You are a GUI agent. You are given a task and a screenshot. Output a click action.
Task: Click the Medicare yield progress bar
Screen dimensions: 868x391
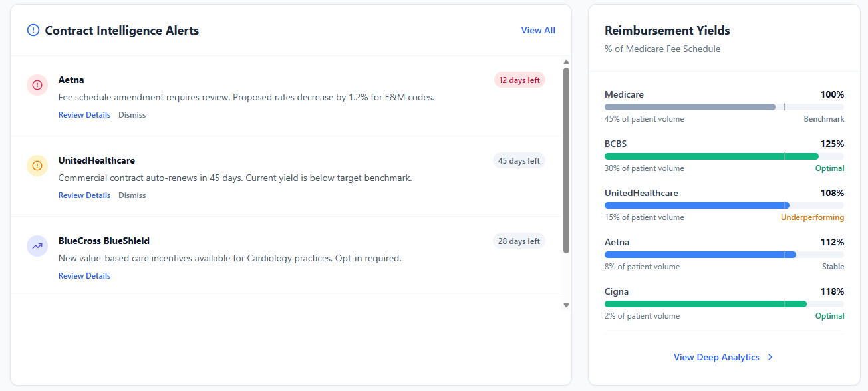click(724, 107)
